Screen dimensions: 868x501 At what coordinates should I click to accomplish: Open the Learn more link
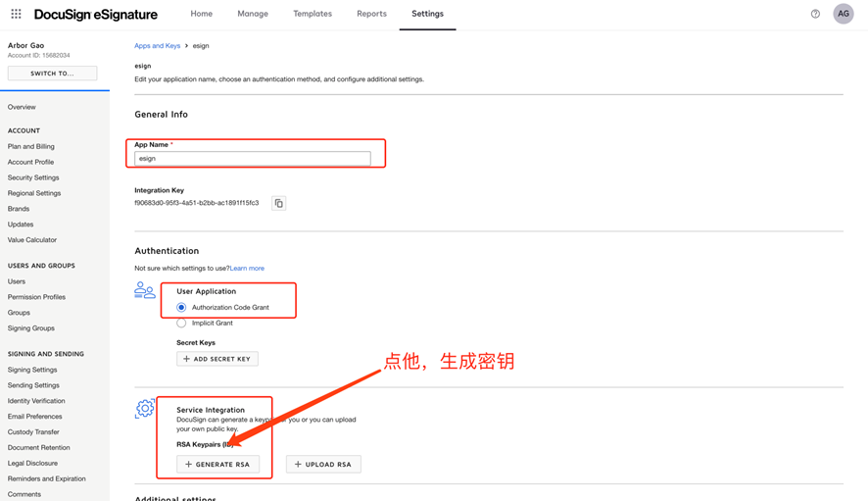pyautogui.click(x=247, y=269)
